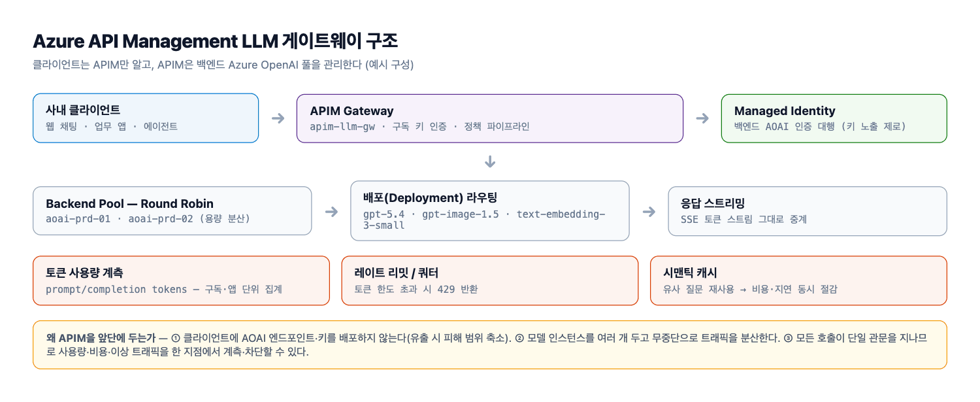This screenshot has height=402, width=980.
Task: Click the title 'Azure API Management LLM 게이트웨이 구조'
Action: [215, 41]
